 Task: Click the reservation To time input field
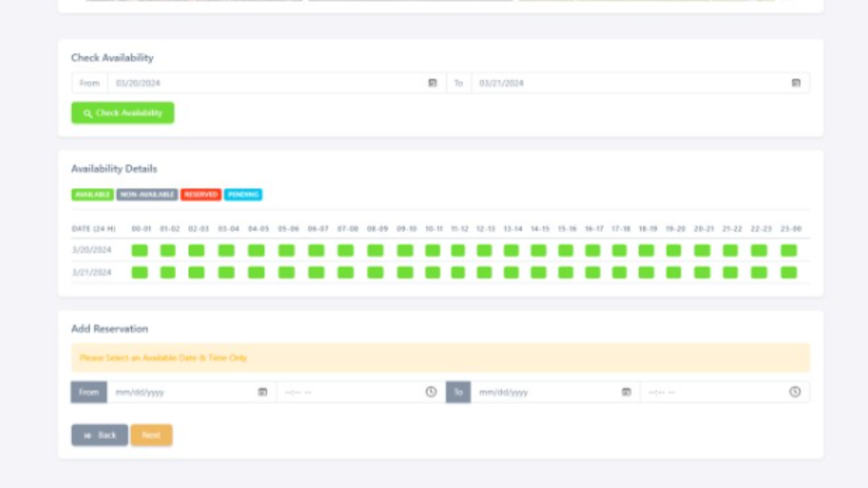[714, 392]
